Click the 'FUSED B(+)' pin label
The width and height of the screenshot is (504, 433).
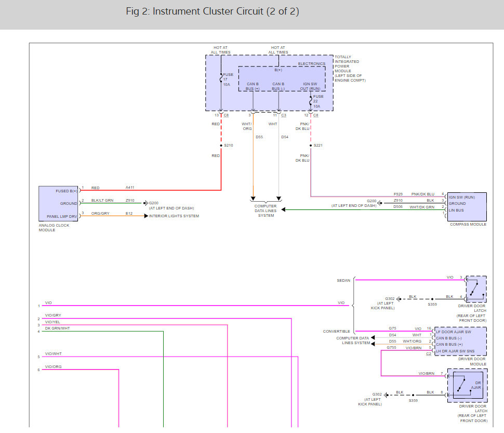66,191
